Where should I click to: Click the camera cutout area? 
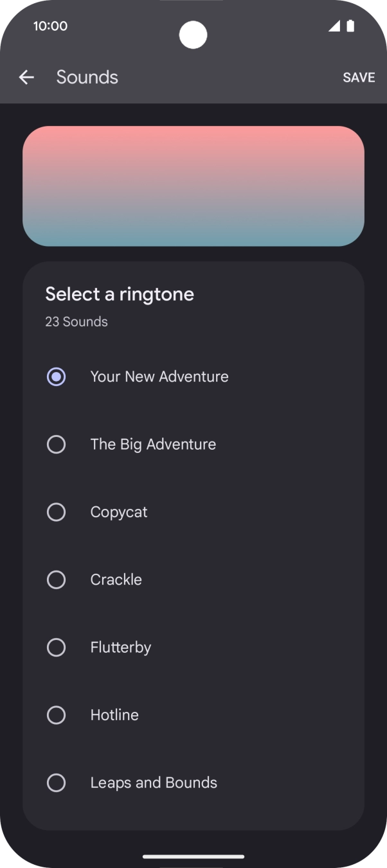pyautogui.click(x=194, y=36)
